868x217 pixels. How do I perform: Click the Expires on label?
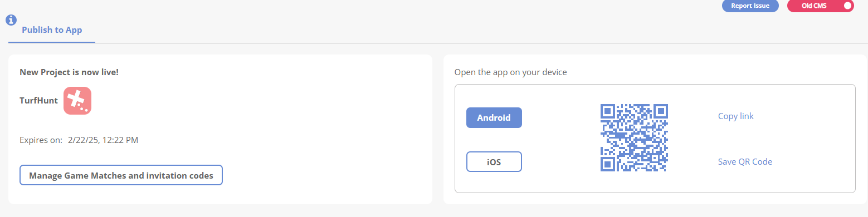point(41,140)
